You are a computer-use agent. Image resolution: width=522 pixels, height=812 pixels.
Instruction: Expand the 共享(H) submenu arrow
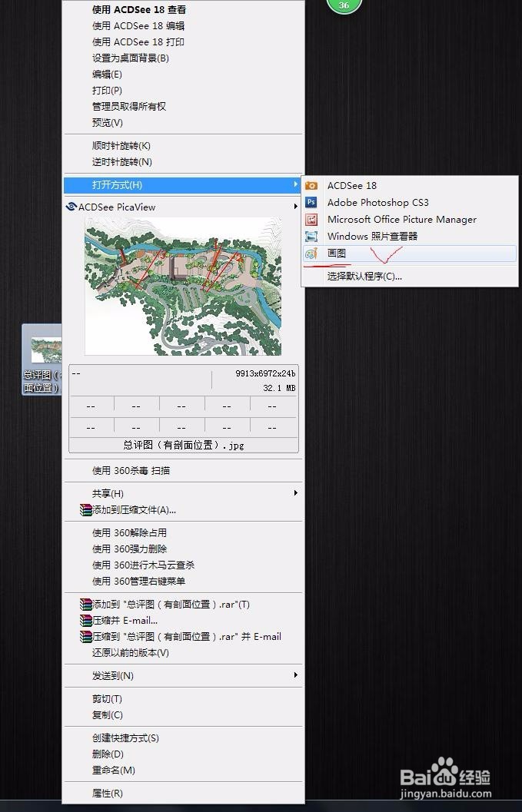295,493
